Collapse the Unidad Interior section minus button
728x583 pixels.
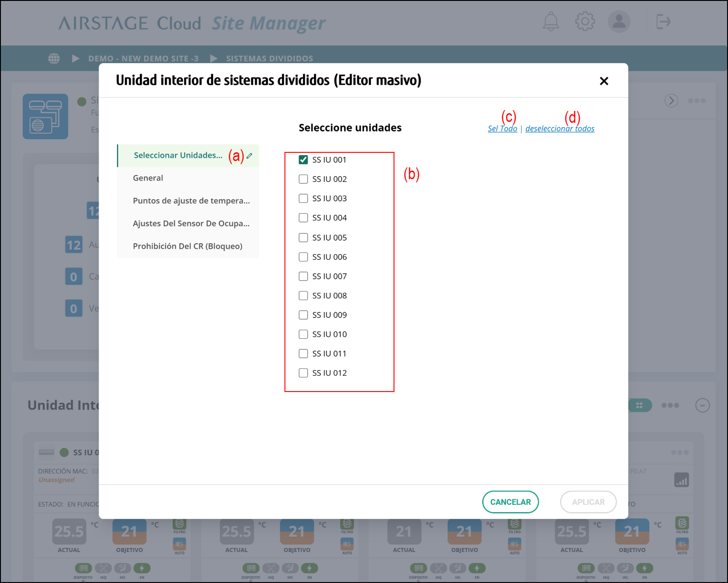(702, 405)
